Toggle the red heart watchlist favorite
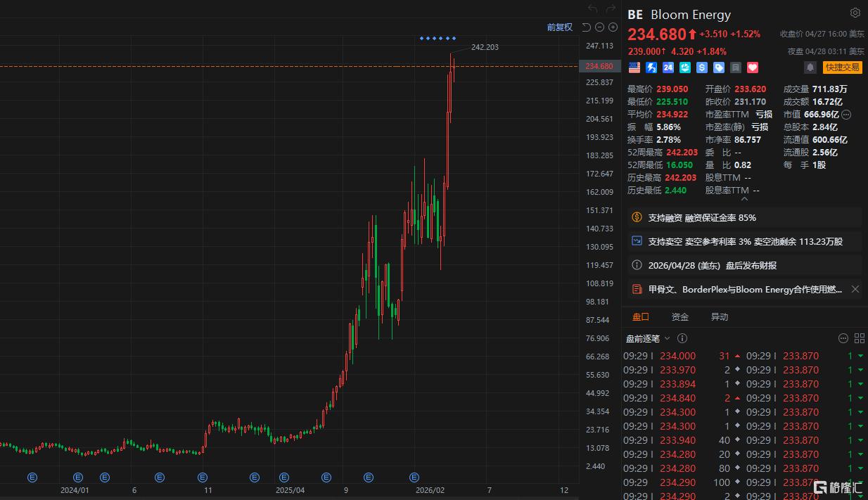 753,68
